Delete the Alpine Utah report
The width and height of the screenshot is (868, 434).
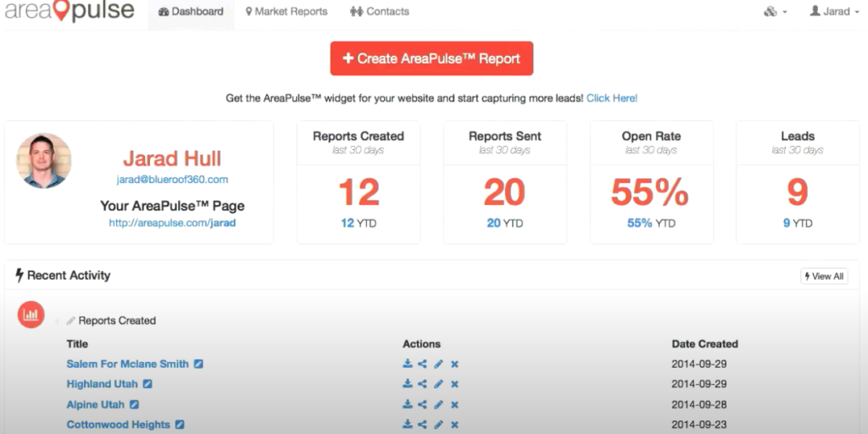pyautogui.click(x=454, y=404)
